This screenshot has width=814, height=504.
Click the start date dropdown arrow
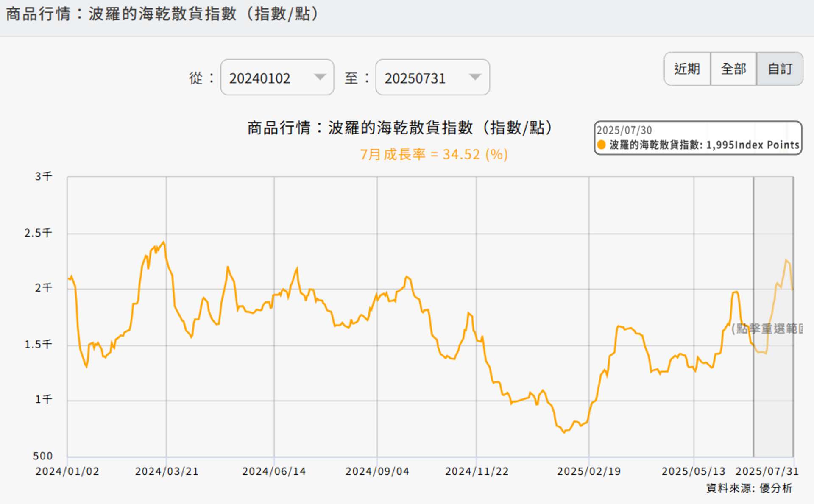point(320,77)
